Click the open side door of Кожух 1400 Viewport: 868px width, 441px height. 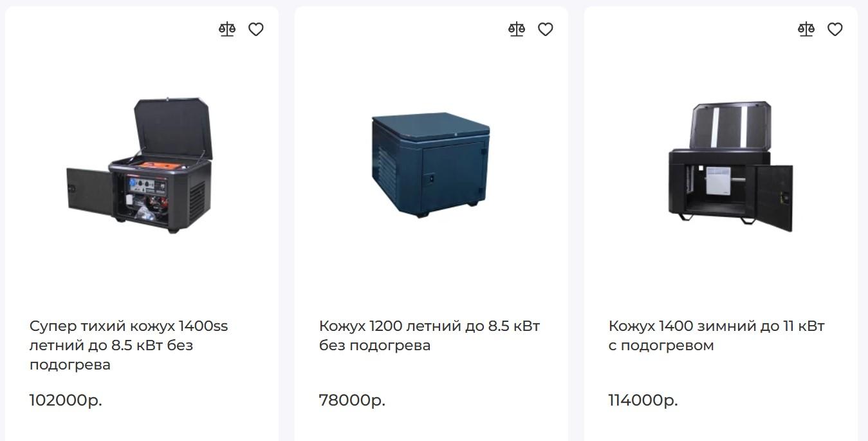coord(773,195)
